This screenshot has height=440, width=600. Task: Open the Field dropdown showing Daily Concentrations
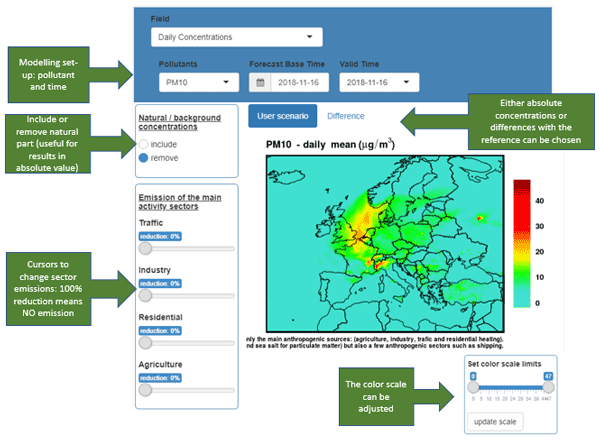pos(236,38)
